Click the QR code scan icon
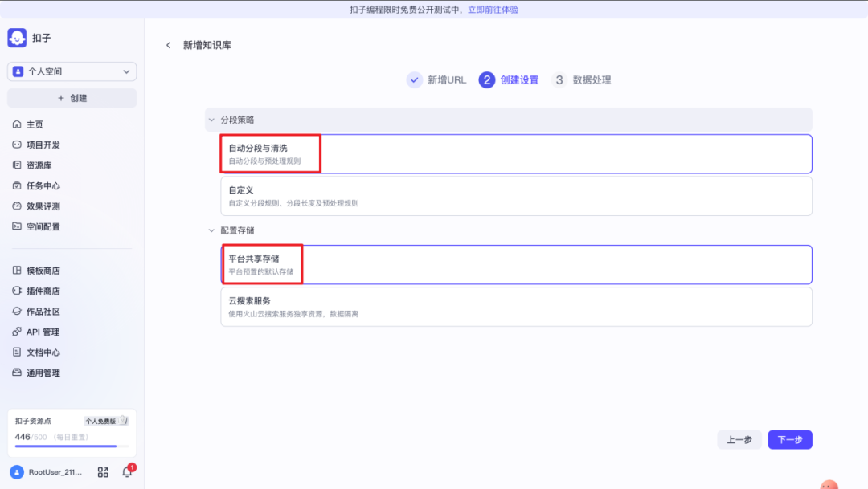868x489 pixels. coord(103,472)
